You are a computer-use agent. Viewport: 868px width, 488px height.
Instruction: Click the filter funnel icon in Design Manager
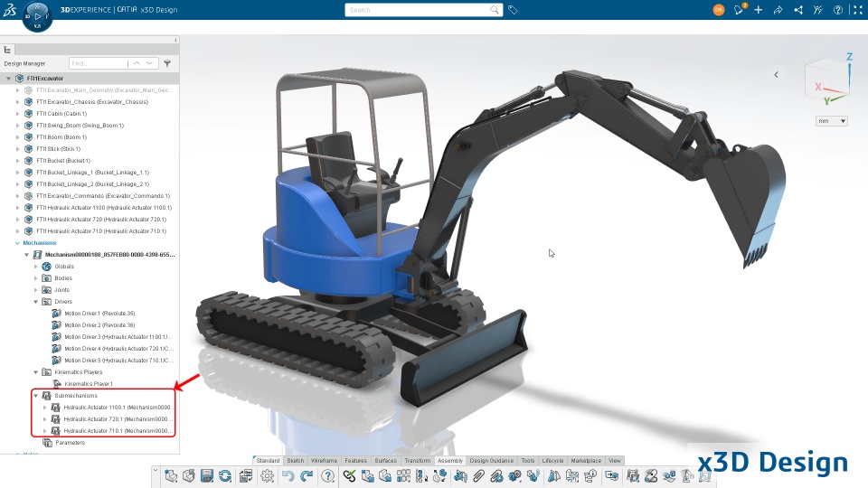pos(167,63)
